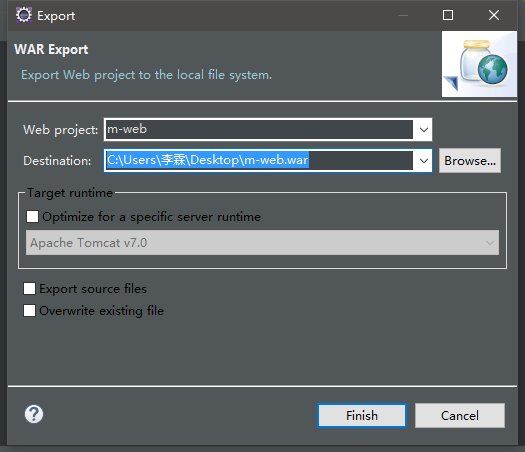Maximize the Export dialog window
The height and width of the screenshot is (452, 525).
pyautogui.click(x=448, y=15)
